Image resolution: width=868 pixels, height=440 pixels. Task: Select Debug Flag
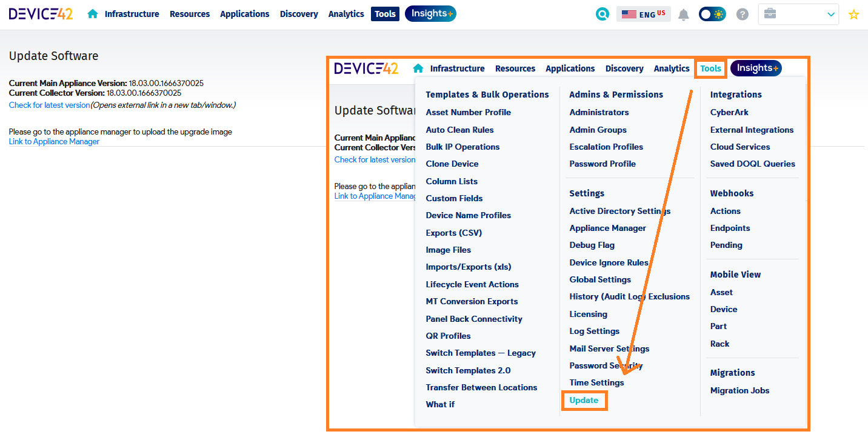[592, 245]
